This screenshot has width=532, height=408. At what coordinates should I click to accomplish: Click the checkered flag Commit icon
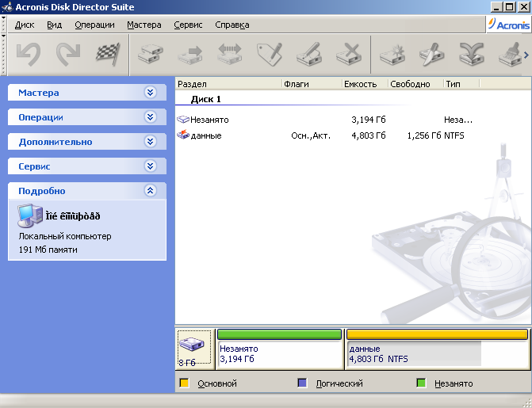tap(109, 54)
